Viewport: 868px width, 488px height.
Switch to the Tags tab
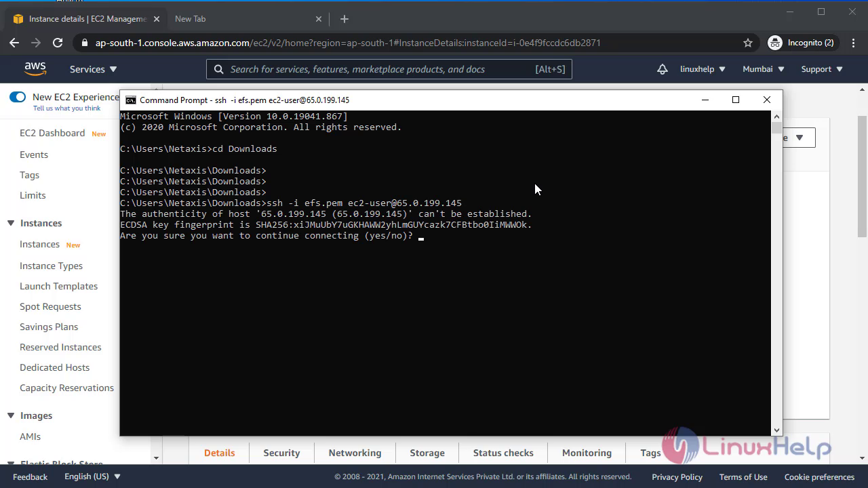click(x=650, y=453)
